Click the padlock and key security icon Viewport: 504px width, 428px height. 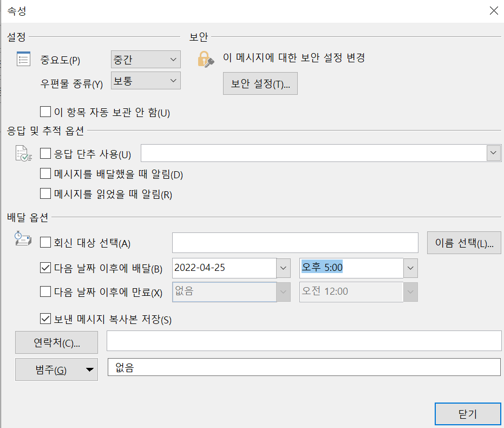[206, 59]
